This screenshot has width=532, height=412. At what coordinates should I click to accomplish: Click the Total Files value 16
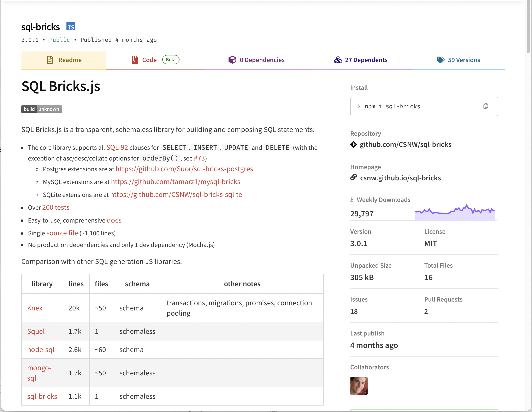[x=428, y=277]
